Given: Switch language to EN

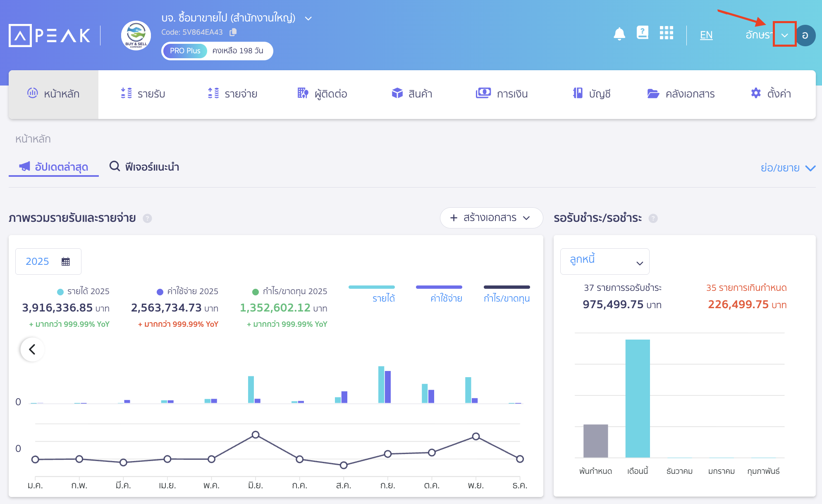Looking at the screenshot, I should 706,35.
